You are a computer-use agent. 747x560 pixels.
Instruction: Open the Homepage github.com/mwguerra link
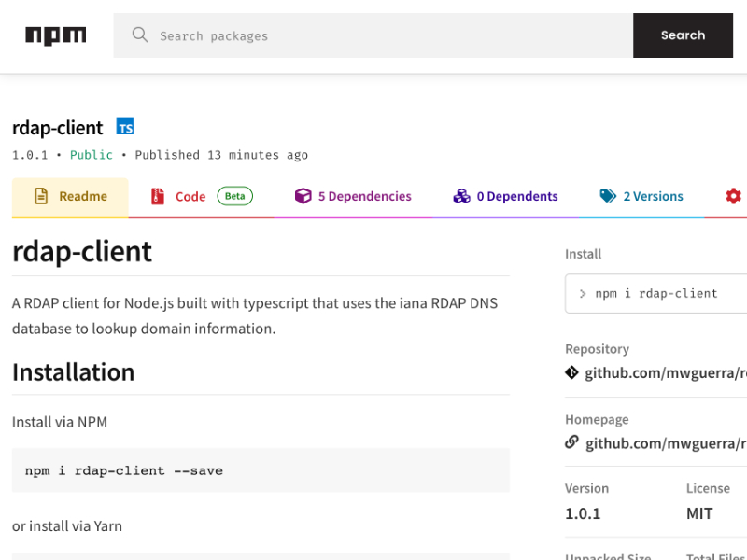(x=666, y=443)
